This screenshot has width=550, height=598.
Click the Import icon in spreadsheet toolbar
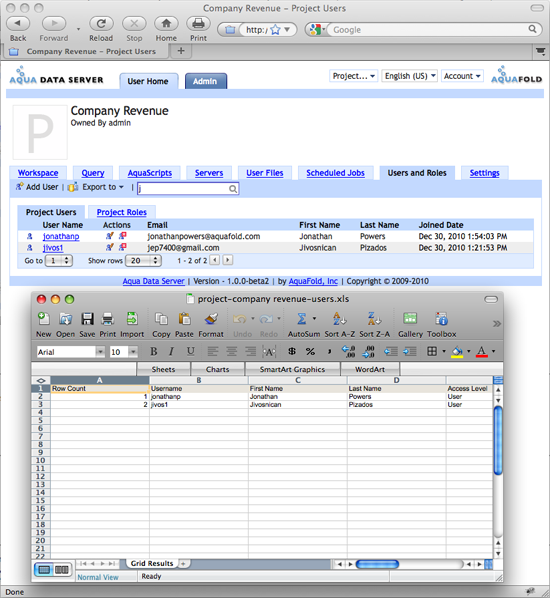point(132,318)
